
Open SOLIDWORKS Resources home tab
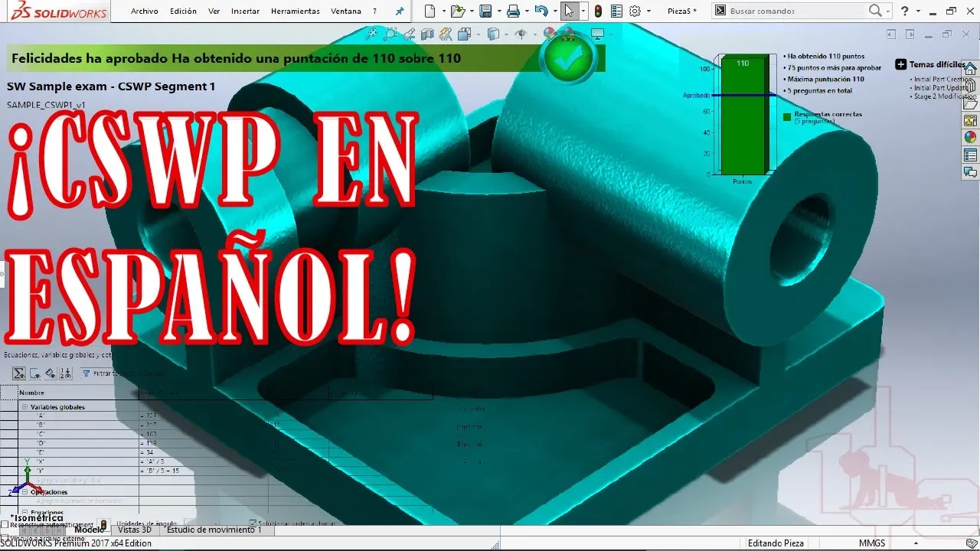click(x=970, y=69)
